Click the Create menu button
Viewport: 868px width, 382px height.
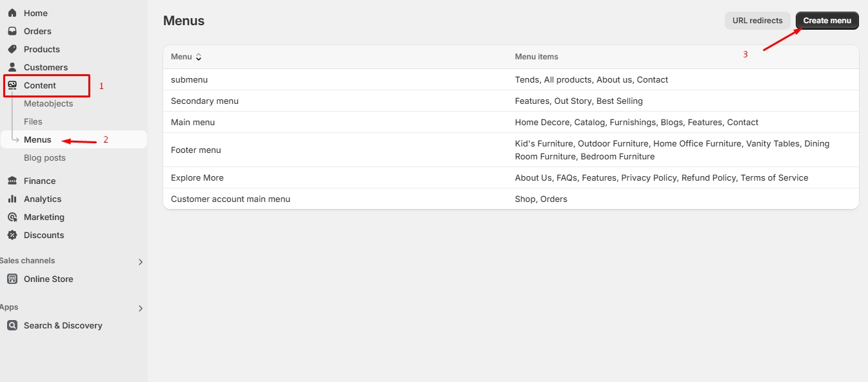[827, 21]
